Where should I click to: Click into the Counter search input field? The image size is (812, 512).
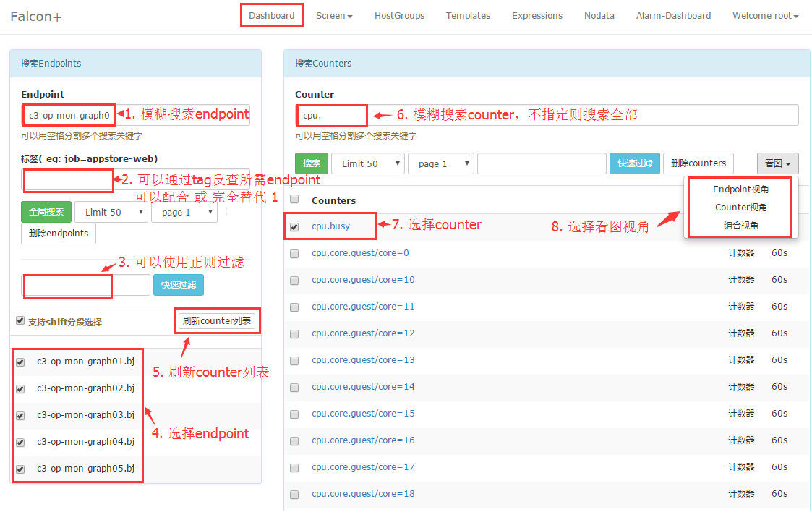pyautogui.click(x=578, y=115)
